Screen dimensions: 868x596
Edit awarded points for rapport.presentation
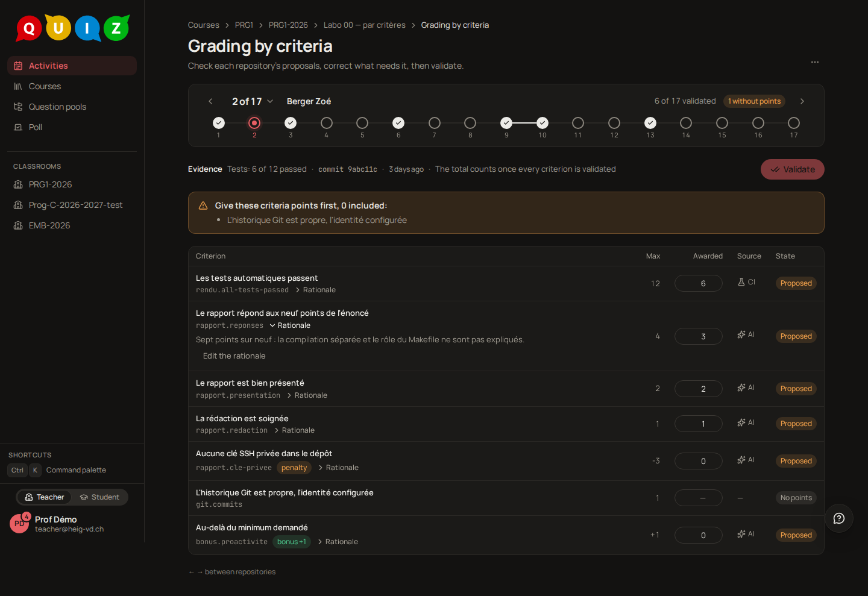click(x=699, y=389)
